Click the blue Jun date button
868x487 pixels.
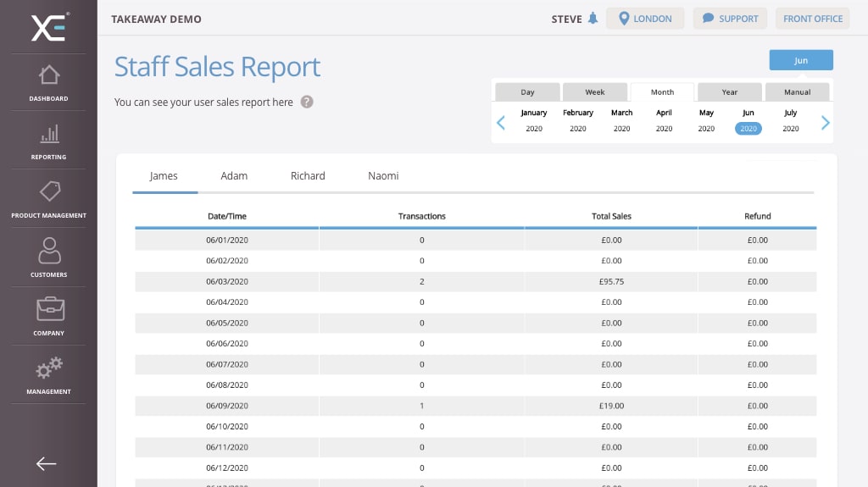click(x=801, y=61)
